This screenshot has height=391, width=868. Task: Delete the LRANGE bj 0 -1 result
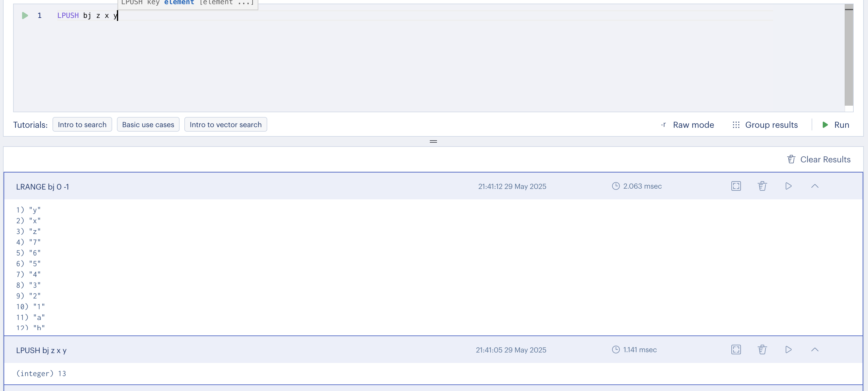click(762, 186)
